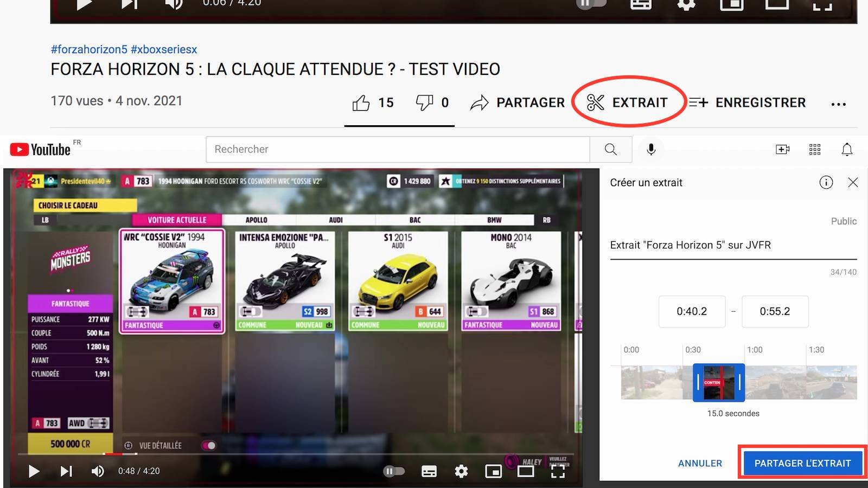
Task: Click the 1:00 mark on the clip timeline
Action: (755, 350)
